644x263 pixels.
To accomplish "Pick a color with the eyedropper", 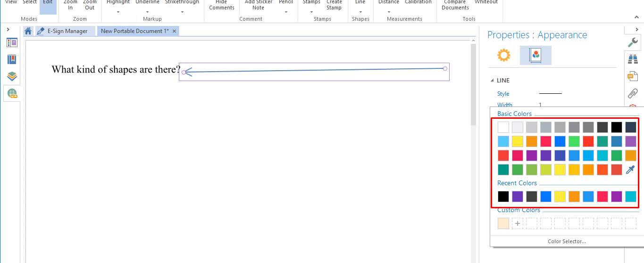I will coord(630,170).
